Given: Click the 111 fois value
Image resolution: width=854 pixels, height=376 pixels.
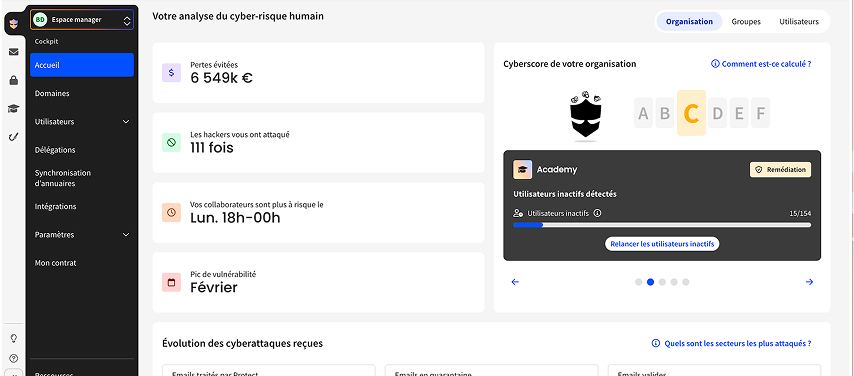Looking at the screenshot, I should 212,148.
